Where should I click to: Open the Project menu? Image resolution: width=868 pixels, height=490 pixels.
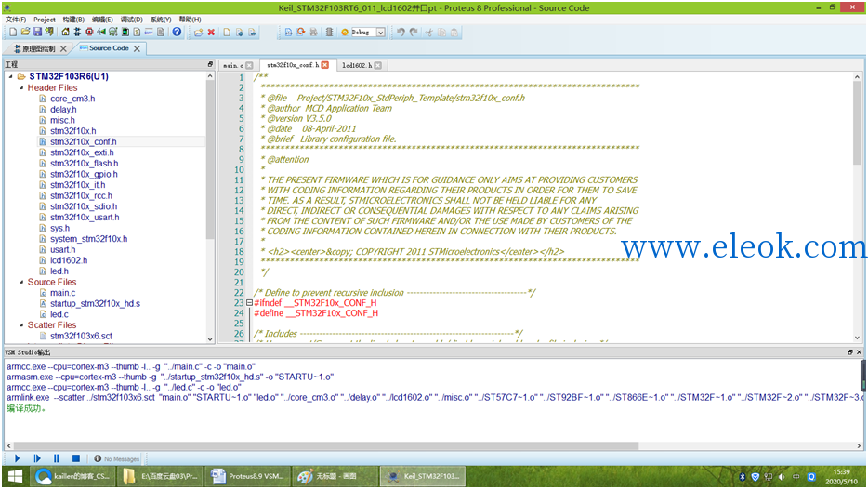[45, 20]
